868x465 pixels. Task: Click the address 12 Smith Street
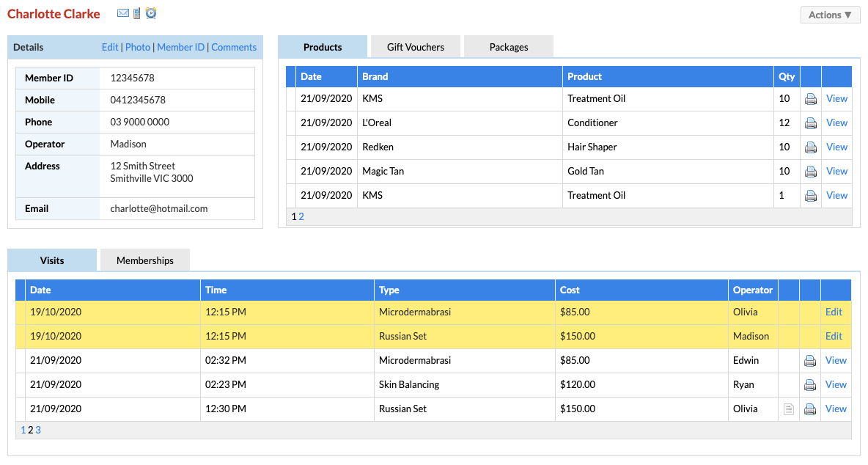pos(142,166)
